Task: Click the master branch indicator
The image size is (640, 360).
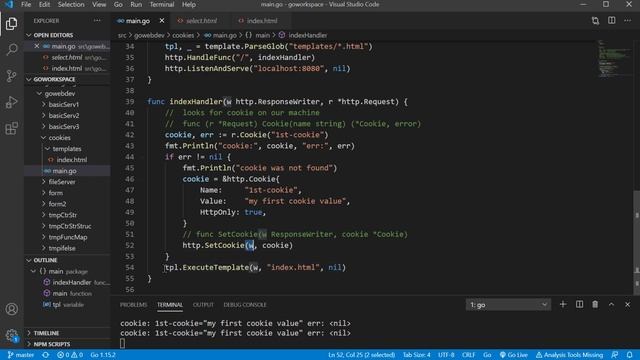Action: click(21, 355)
